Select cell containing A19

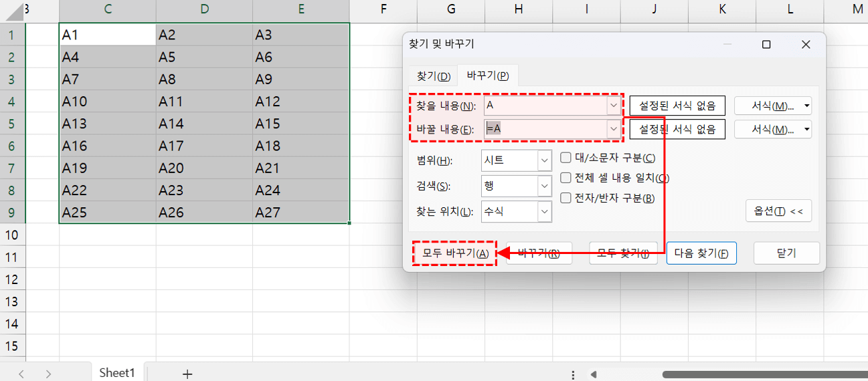click(x=107, y=168)
